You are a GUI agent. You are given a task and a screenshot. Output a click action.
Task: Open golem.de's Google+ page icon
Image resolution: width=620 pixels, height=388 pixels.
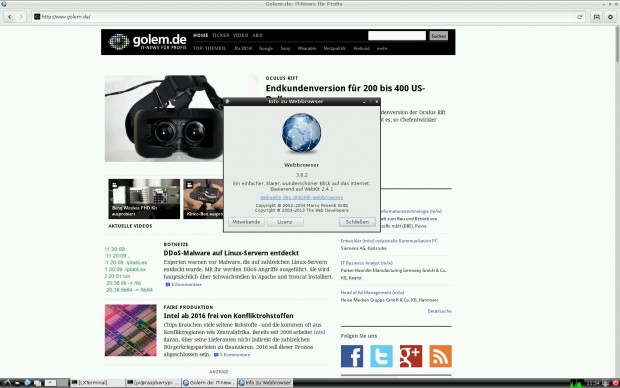point(411,356)
